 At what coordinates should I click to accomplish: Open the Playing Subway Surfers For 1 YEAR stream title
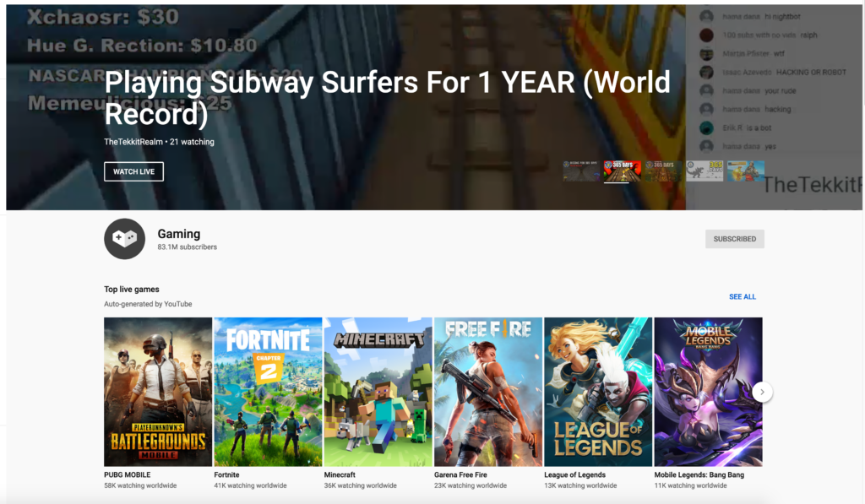coord(387,98)
